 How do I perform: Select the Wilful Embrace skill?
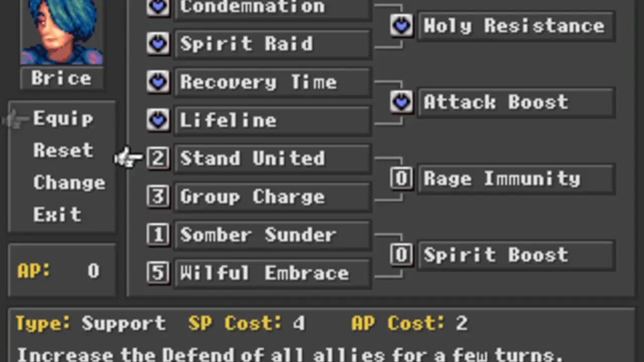pyautogui.click(x=273, y=273)
